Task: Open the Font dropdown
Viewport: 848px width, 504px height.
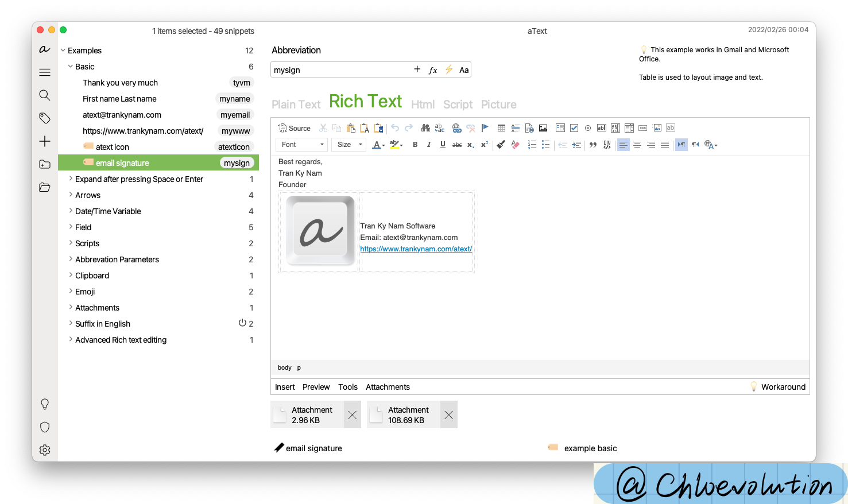Action: coord(302,145)
